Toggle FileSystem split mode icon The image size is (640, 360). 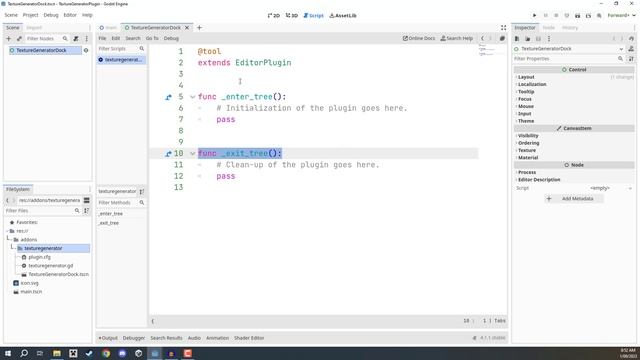[87, 200]
